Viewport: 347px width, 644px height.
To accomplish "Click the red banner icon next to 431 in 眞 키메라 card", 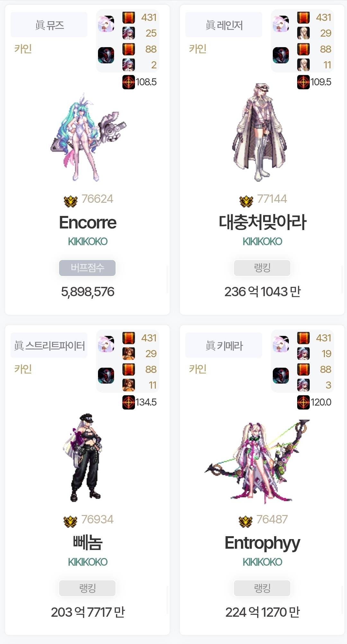I will [x=303, y=338].
